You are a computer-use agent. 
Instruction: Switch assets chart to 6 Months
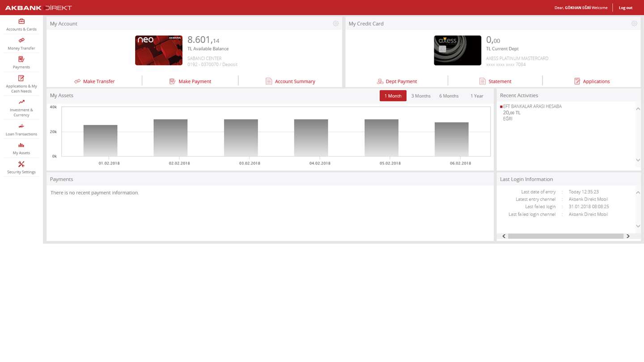(x=449, y=96)
